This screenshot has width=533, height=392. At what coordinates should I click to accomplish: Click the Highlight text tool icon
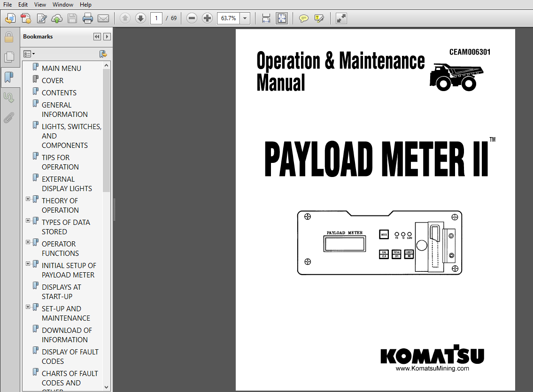(319, 18)
